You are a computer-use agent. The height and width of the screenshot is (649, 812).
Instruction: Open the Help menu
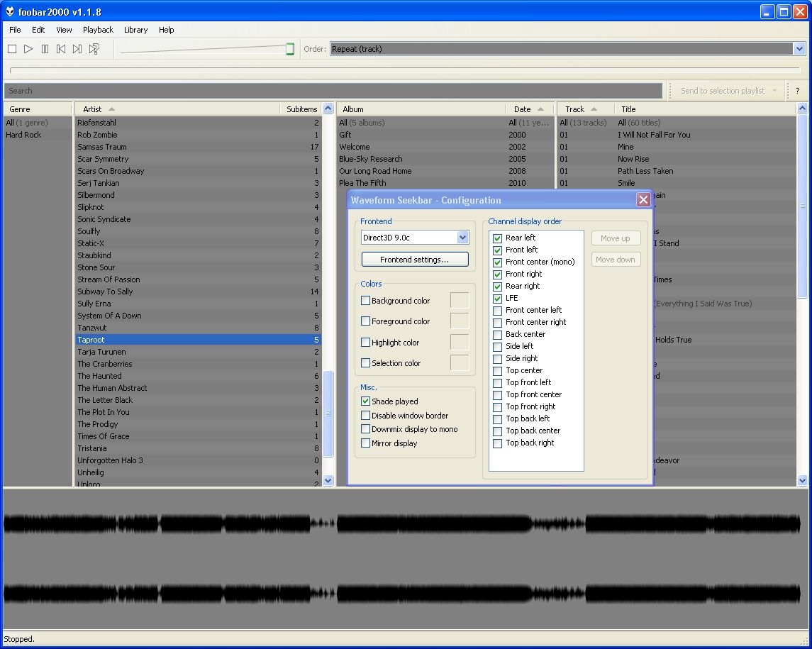tap(166, 30)
